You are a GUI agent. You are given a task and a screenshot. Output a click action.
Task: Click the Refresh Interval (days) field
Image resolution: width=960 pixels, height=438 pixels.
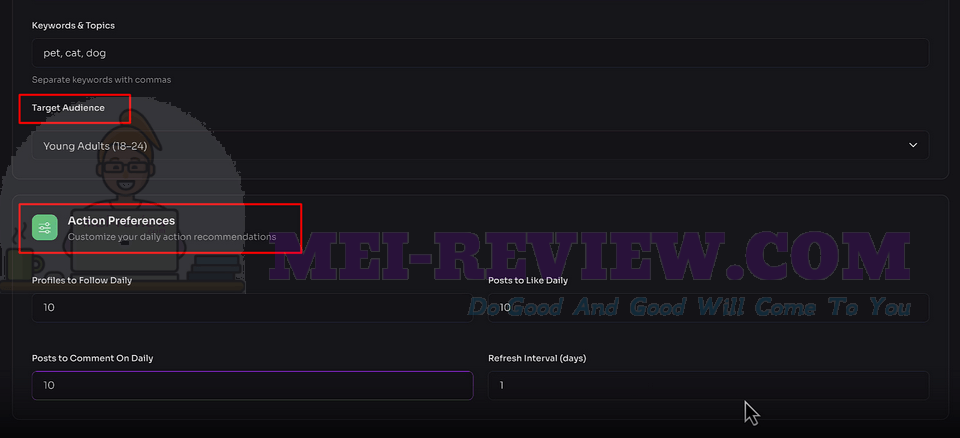click(x=708, y=386)
